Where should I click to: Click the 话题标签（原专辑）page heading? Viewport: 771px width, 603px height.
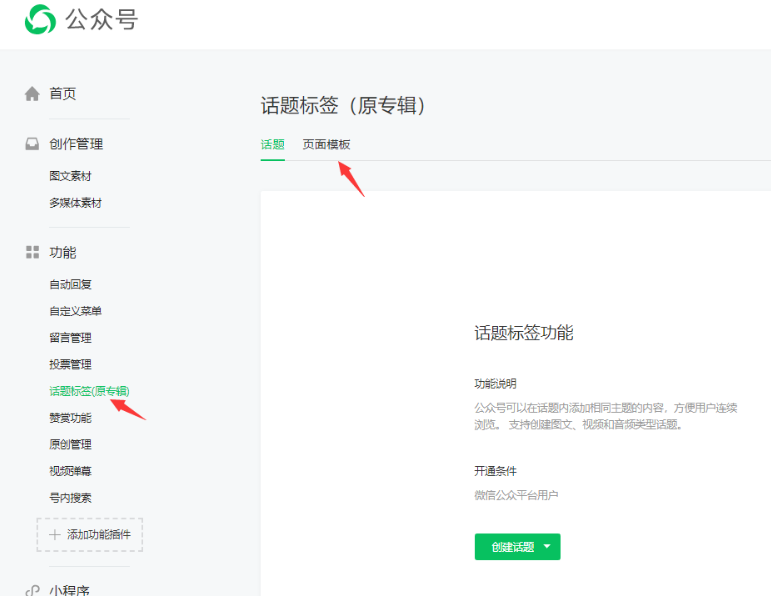tap(343, 105)
